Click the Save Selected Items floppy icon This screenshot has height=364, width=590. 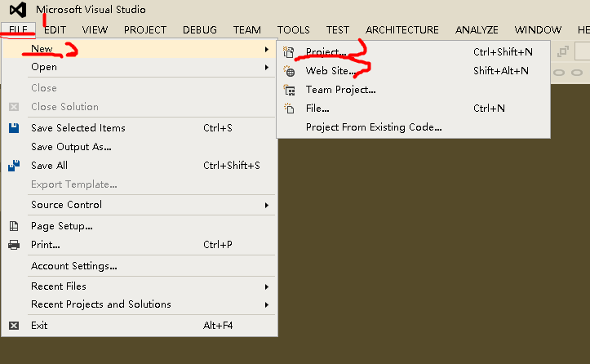click(x=14, y=128)
